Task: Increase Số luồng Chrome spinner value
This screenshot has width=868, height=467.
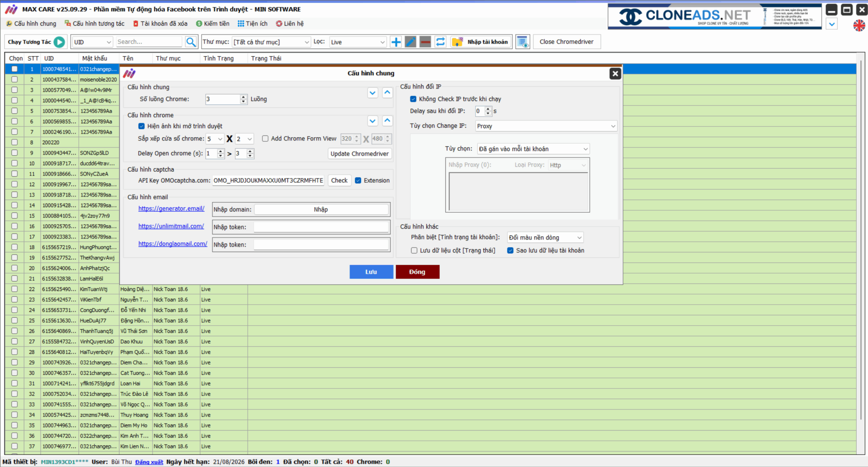Action: tap(243, 97)
